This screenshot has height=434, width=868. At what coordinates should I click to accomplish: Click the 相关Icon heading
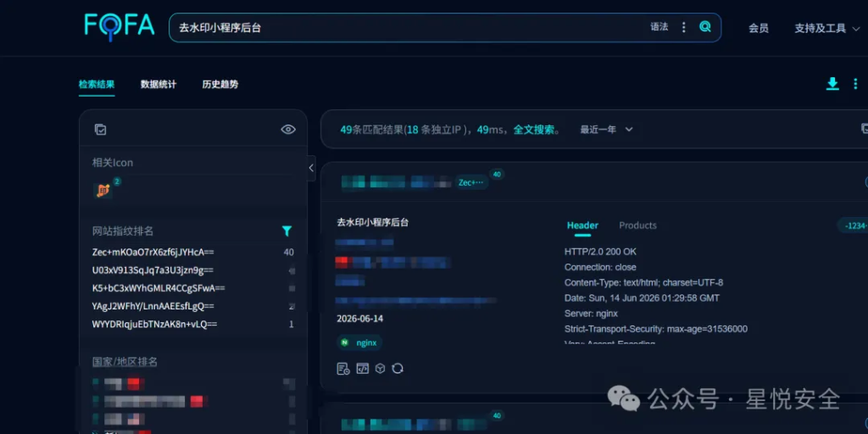(x=113, y=163)
